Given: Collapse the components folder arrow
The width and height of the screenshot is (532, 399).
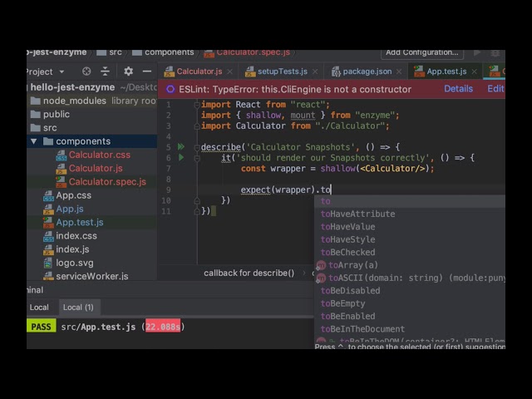Looking at the screenshot, I should pos(33,141).
